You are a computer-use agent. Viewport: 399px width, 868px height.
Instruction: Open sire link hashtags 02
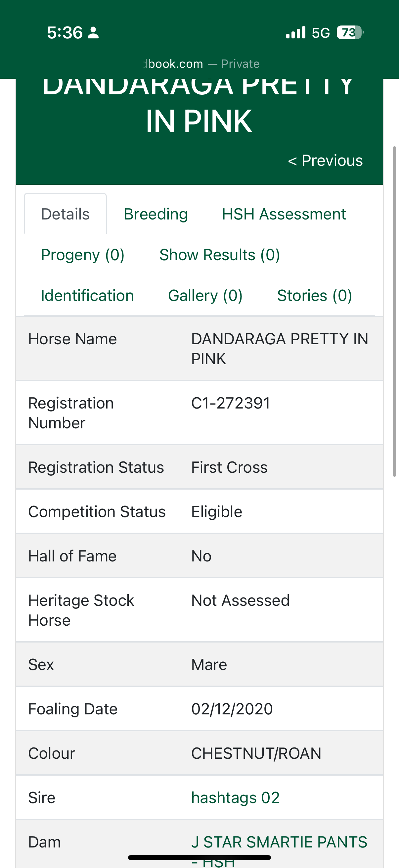pyautogui.click(x=235, y=797)
